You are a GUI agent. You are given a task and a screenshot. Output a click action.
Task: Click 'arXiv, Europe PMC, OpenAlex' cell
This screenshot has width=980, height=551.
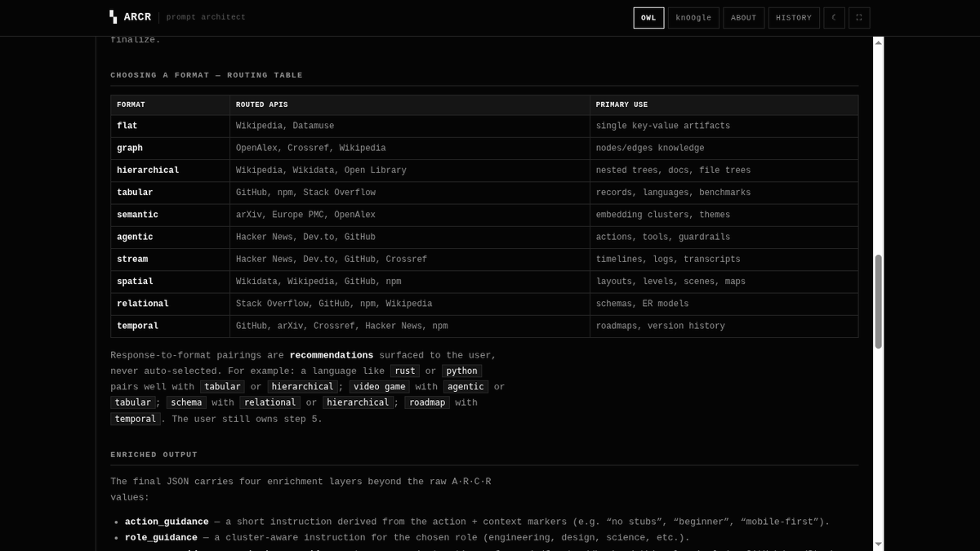pyautogui.click(x=410, y=215)
